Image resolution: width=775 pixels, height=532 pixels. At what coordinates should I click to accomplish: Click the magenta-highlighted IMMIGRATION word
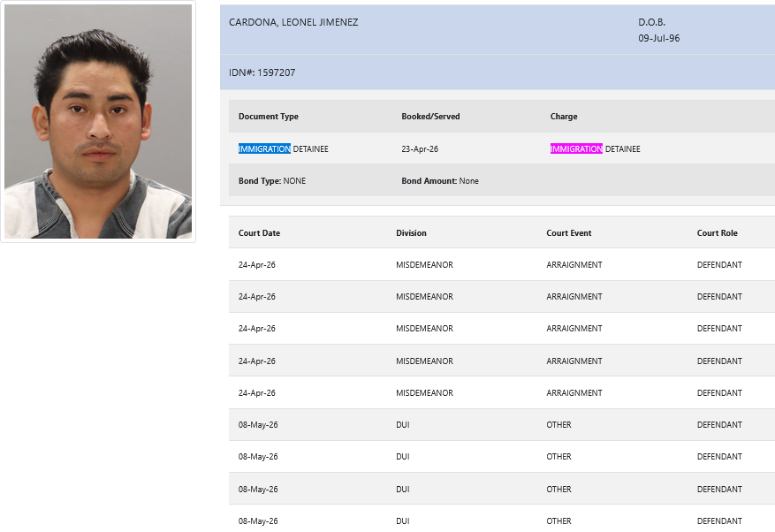576,149
